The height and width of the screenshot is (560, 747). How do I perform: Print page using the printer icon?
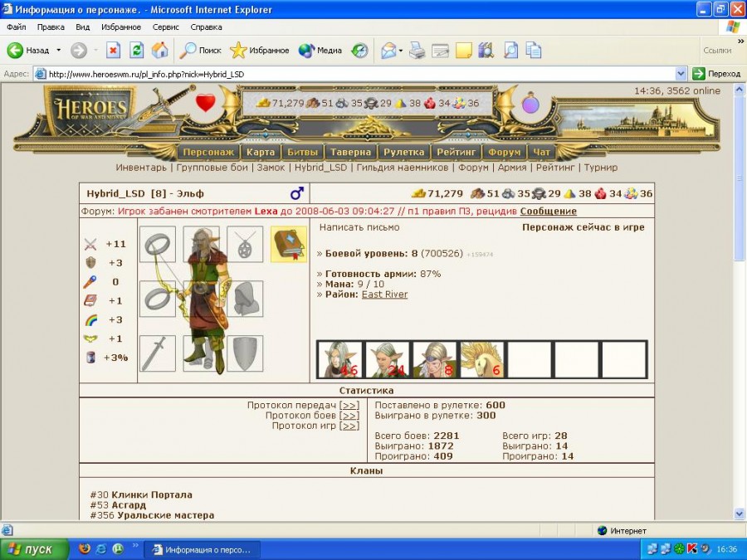click(x=417, y=50)
